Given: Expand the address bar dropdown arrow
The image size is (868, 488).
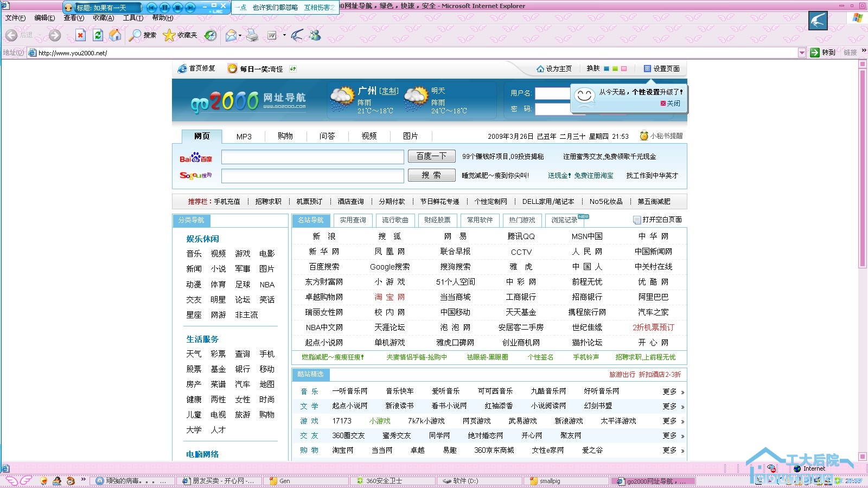Looking at the screenshot, I should point(802,53).
